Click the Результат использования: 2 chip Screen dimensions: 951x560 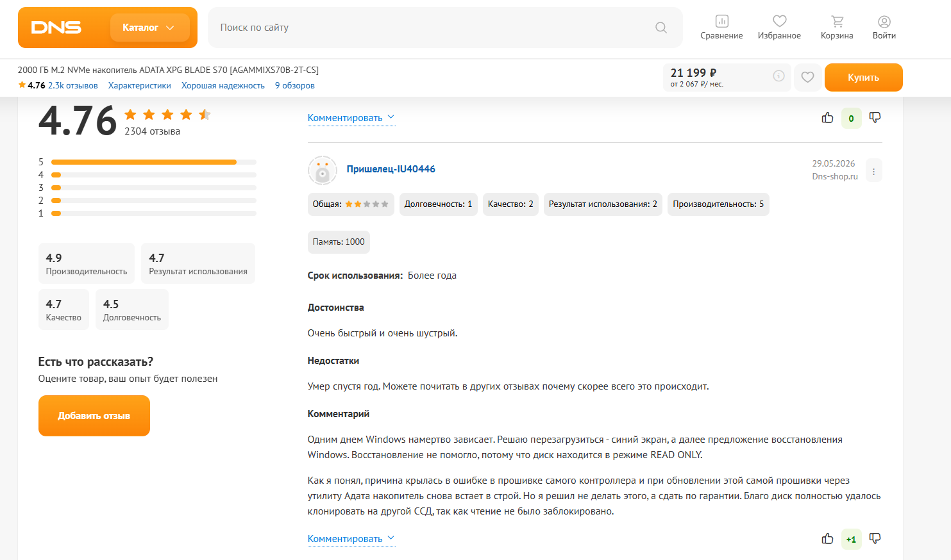603,204
